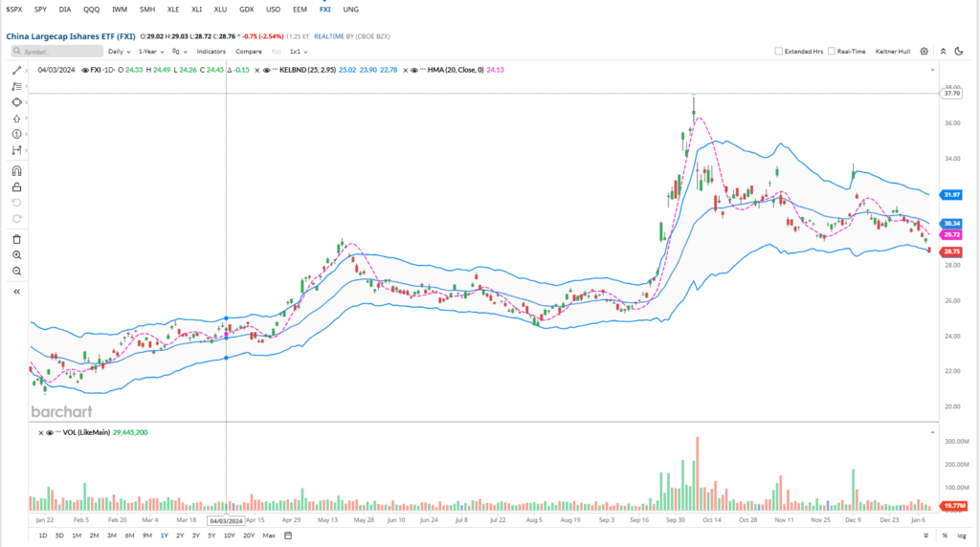This screenshot has height=547, width=980.
Task: Collapse the left drawing toolbar
Action: (x=16, y=292)
